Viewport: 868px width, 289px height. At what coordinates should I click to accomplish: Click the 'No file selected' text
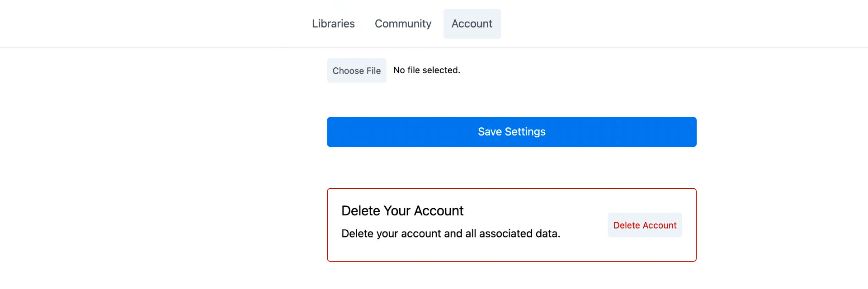tap(426, 70)
